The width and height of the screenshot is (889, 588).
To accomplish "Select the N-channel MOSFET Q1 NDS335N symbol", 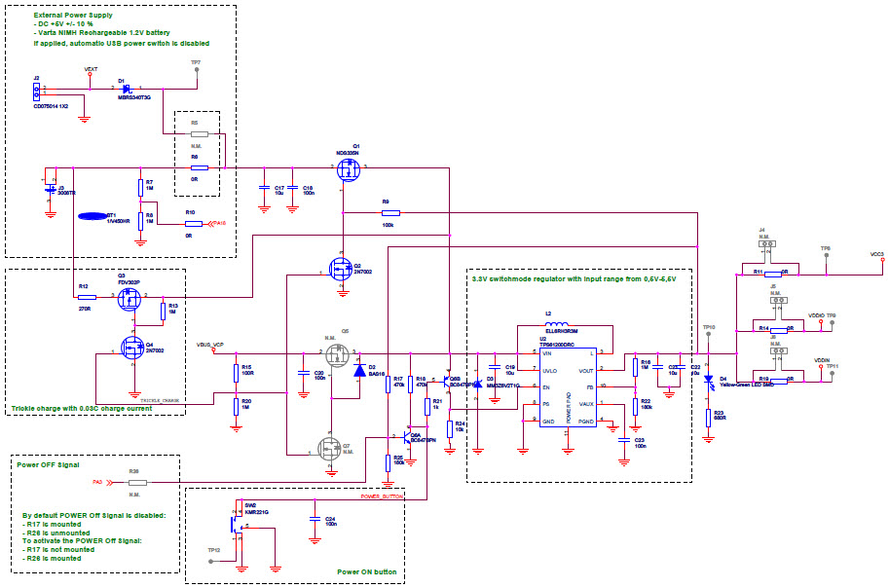I will [x=347, y=167].
